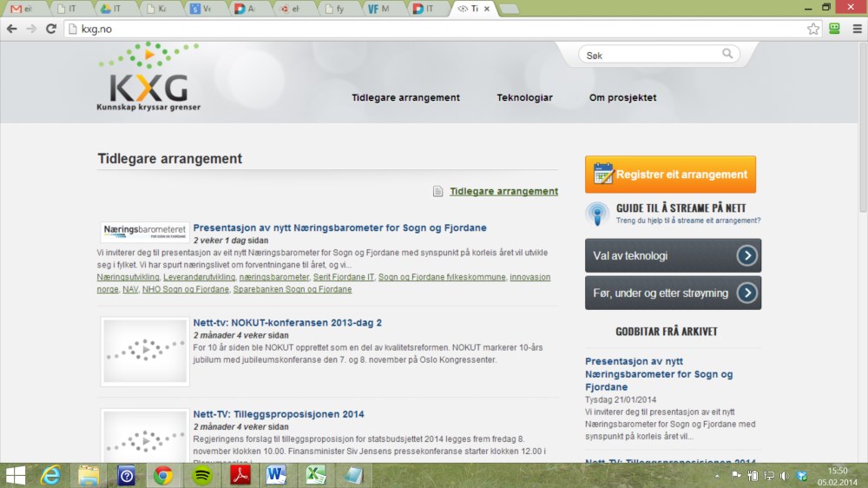The width and height of the screenshot is (868, 488).
Task: Open the Val av teknologi button
Action: click(673, 255)
